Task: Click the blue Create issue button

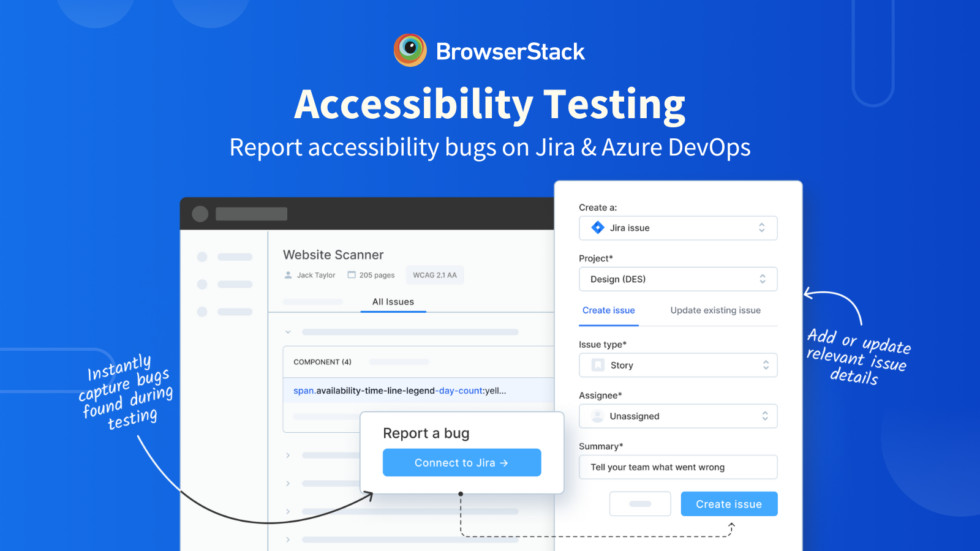Action: 729,504
